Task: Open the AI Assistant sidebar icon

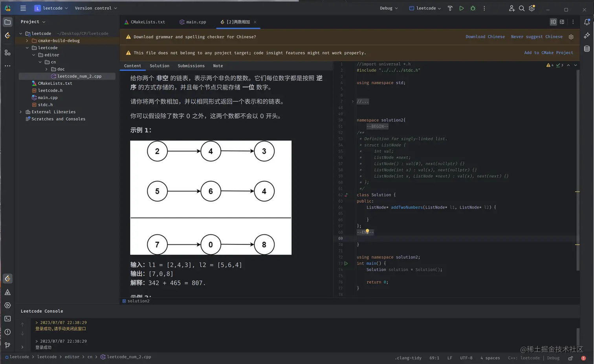Action: point(587,36)
